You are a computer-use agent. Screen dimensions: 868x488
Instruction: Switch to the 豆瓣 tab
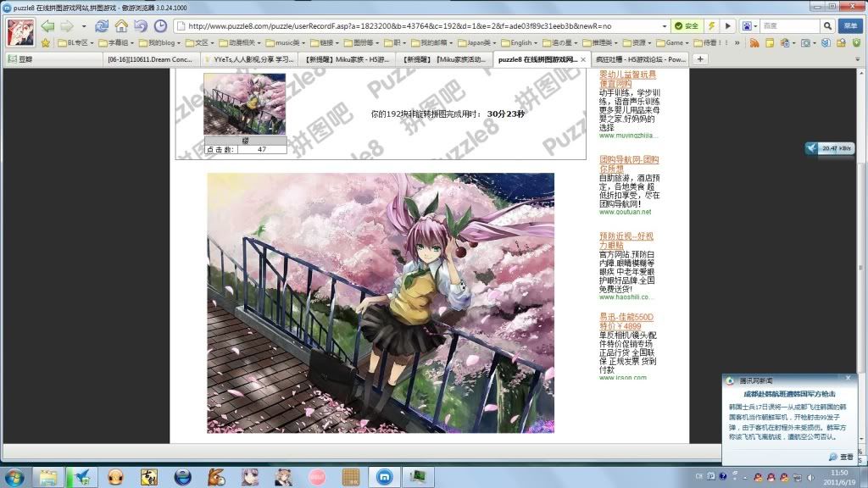pyautogui.click(x=53, y=59)
